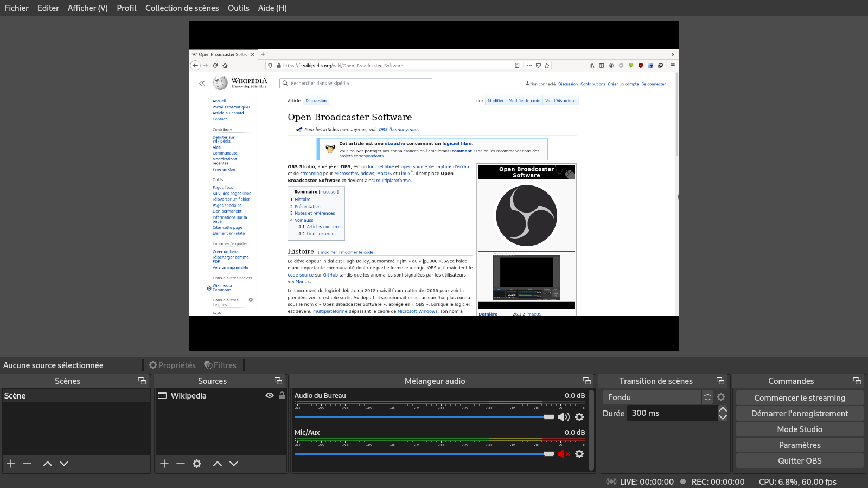Unmute the Mic/Aux audio channel

[x=564, y=454]
